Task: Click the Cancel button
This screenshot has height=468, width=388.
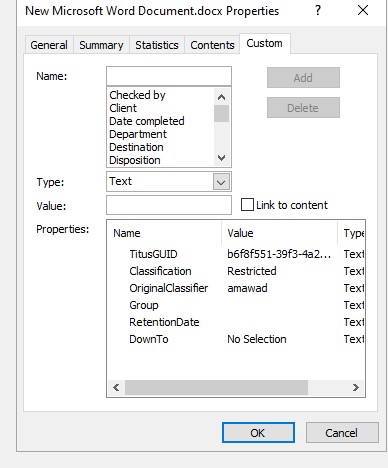Action: (342, 433)
